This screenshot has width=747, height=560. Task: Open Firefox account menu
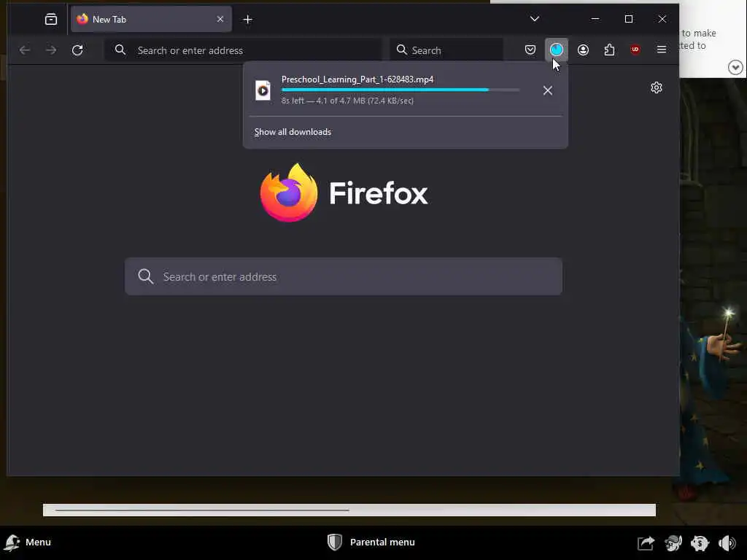click(x=583, y=50)
